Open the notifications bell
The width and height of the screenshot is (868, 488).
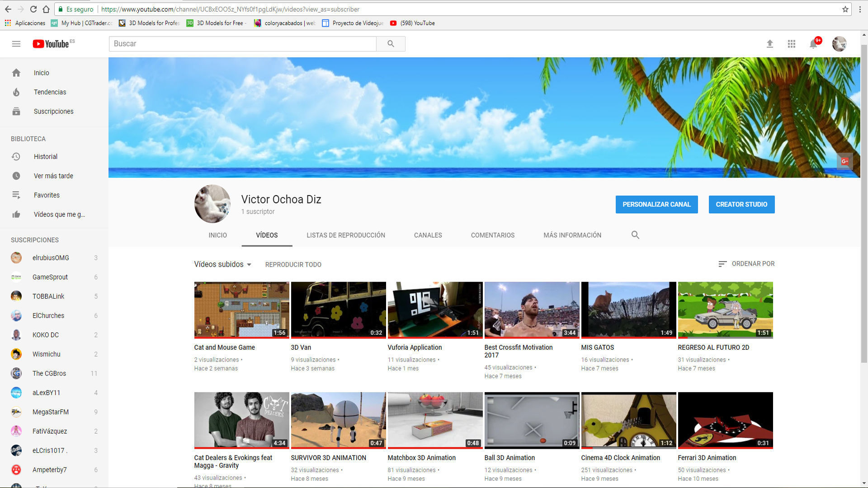pyautogui.click(x=813, y=44)
